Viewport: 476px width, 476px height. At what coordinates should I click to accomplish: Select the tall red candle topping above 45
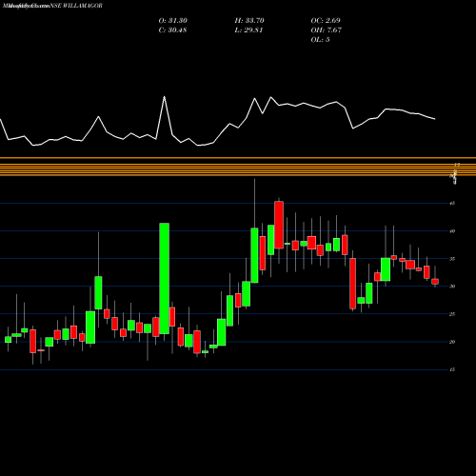(279, 225)
